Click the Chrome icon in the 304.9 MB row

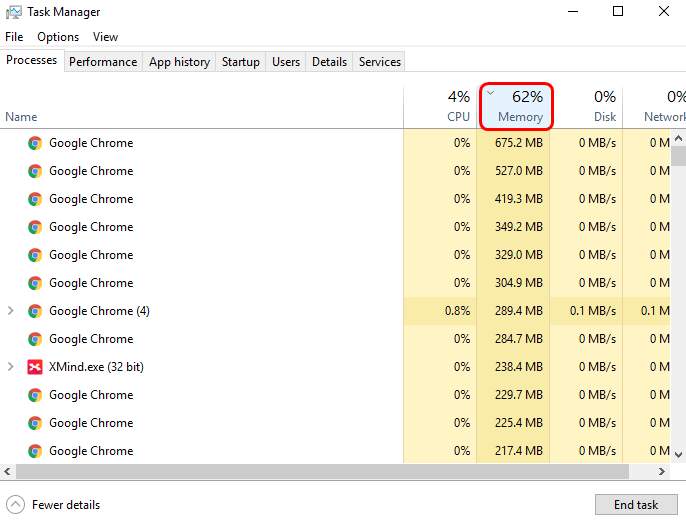tap(35, 283)
